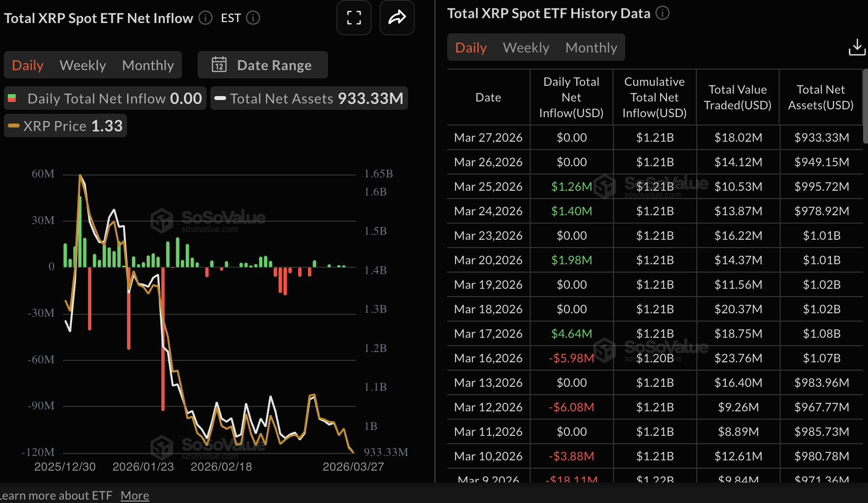This screenshot has height=503, width=868.
Task: Switch chart to Monthly view
Action: [x=148, y=65]
